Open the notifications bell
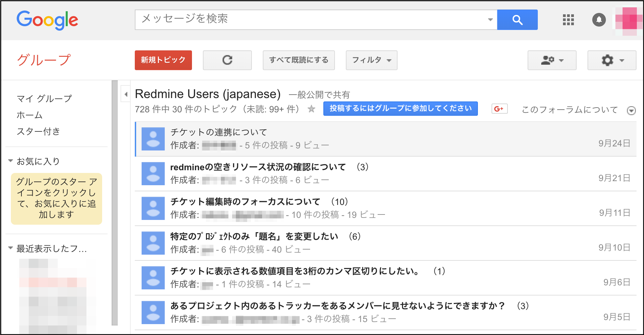Screen dimensions: 644x335 599,20
